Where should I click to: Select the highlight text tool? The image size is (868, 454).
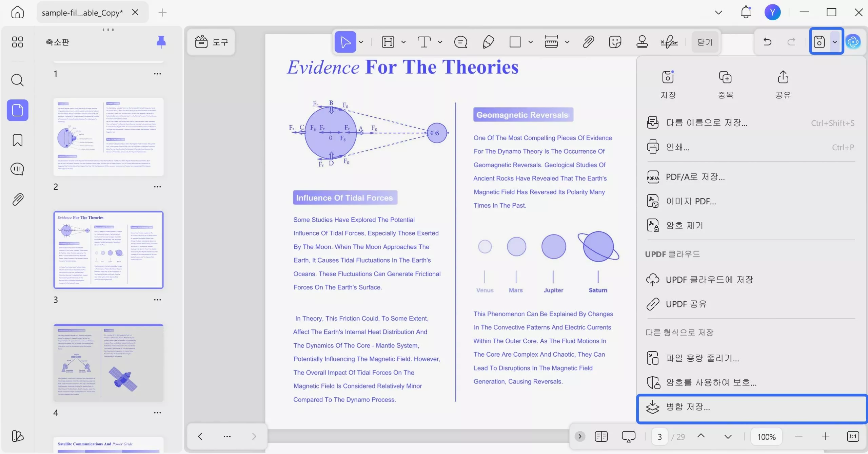(x=388, y=42)
